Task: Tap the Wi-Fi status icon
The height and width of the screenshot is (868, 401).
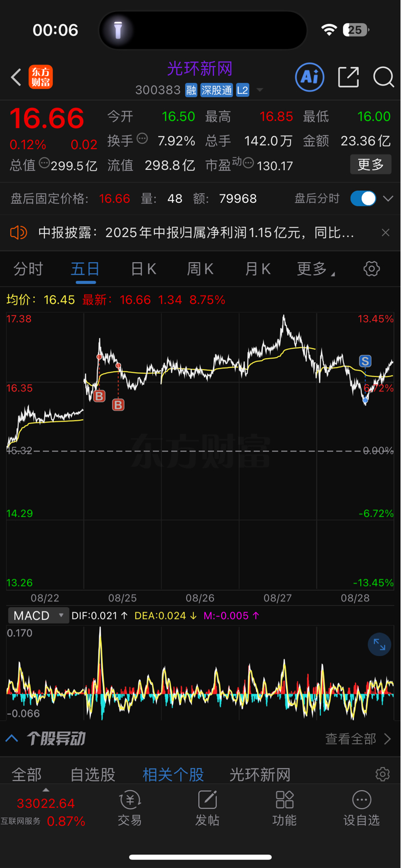Action: 329,30
